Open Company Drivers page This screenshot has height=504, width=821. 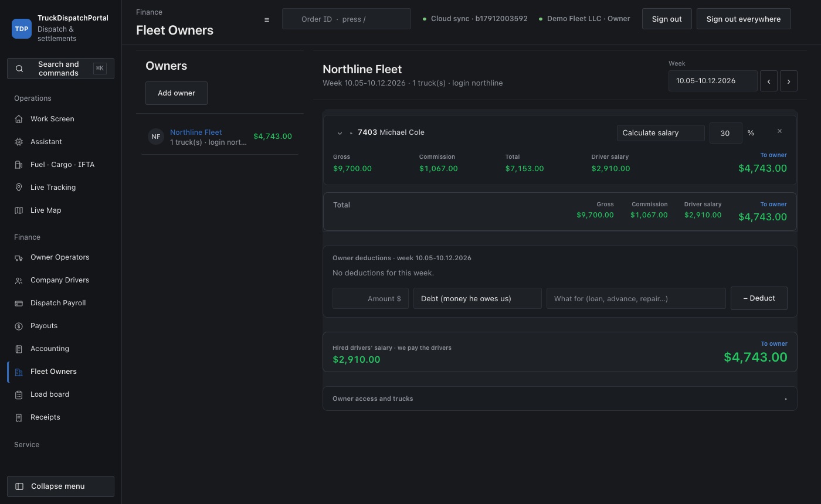[x=60, y=280]
